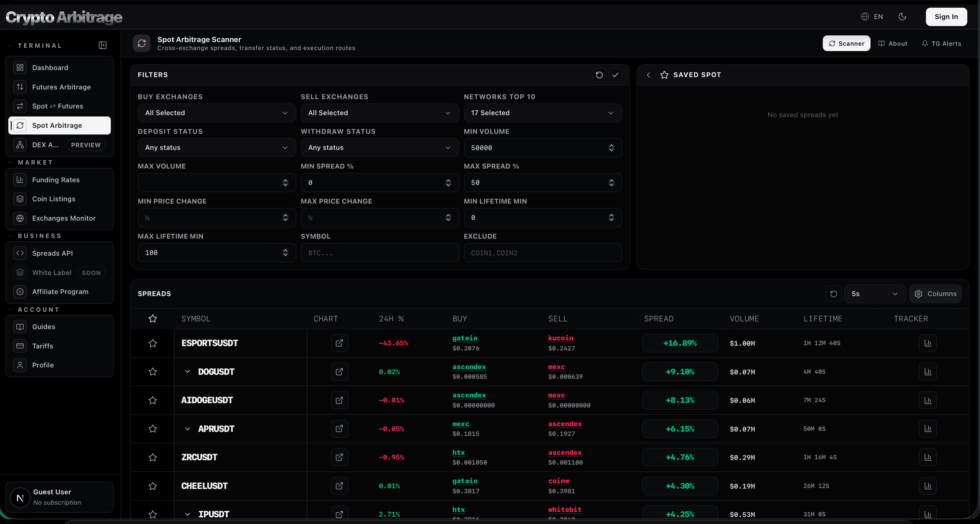
Task: Collapse the Terminal sidebar panel icon
Action: [x=103, y=45]
